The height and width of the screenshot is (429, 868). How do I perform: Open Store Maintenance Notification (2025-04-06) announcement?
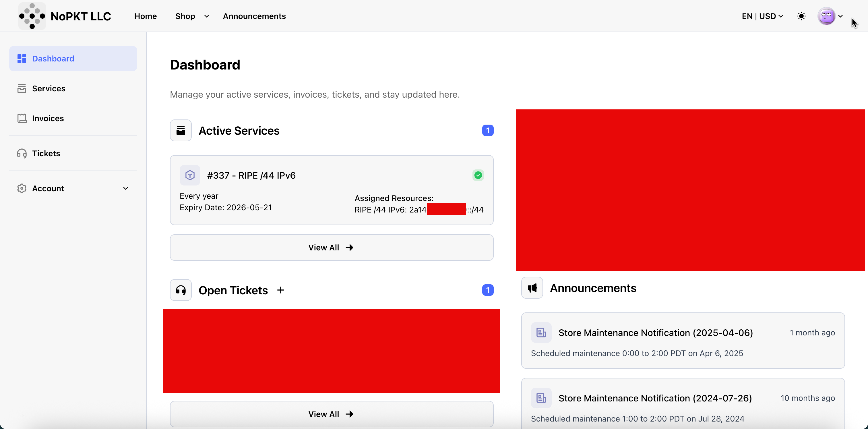point(655,333)
